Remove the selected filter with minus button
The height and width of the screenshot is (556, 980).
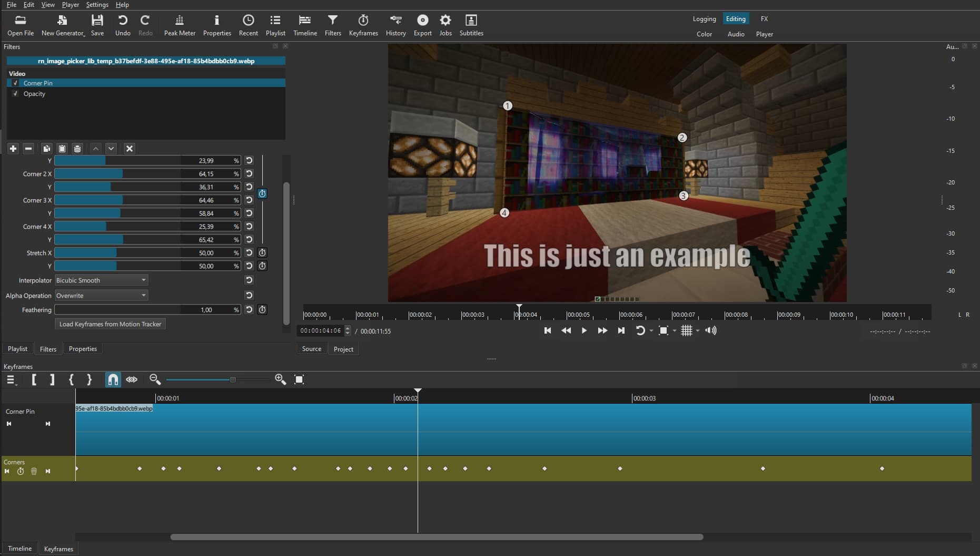pyautogui.click(x=28, y=149)
